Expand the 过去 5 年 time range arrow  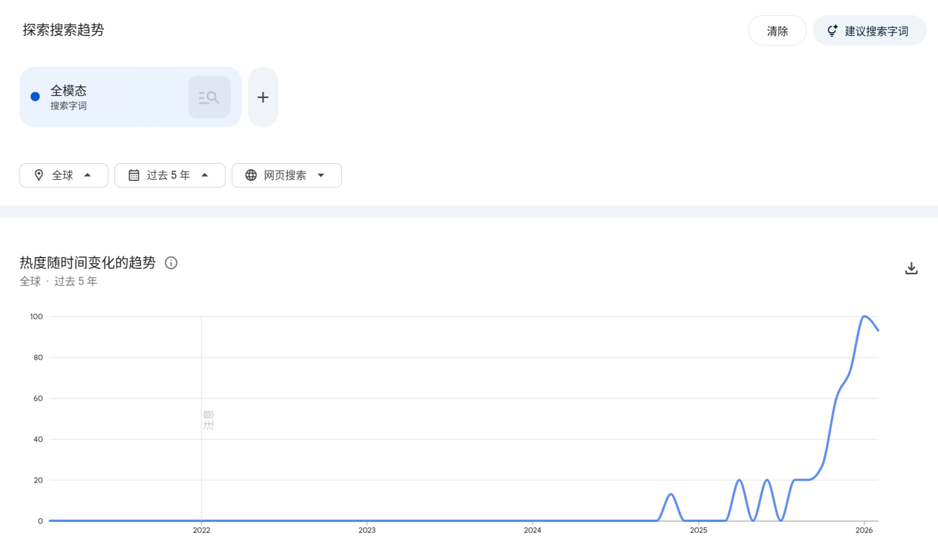[x=205, y=175]
